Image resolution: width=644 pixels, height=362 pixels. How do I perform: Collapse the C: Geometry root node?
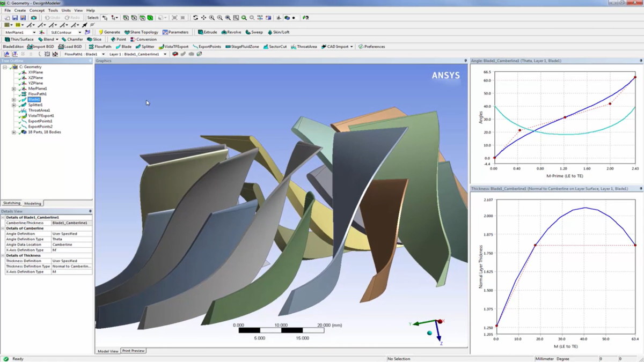pyautogui.click(x=5, y=67)
